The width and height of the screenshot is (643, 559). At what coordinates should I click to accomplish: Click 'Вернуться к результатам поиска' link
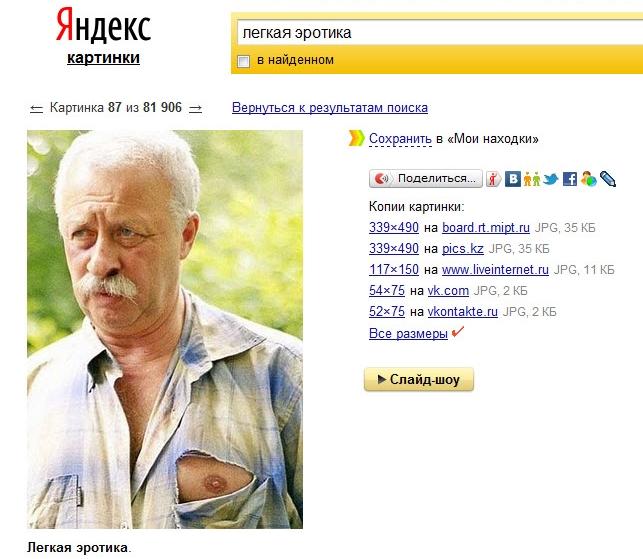[330, 108]
